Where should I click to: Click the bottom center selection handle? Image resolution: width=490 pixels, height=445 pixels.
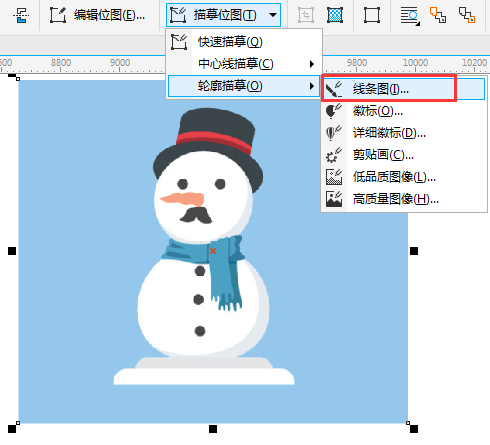[x=213, y=429]
